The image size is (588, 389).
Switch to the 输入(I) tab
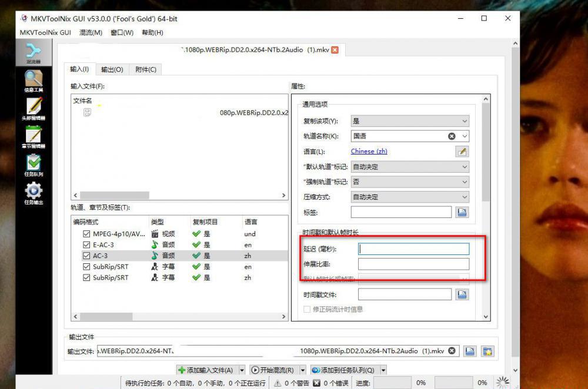point(79,69)
